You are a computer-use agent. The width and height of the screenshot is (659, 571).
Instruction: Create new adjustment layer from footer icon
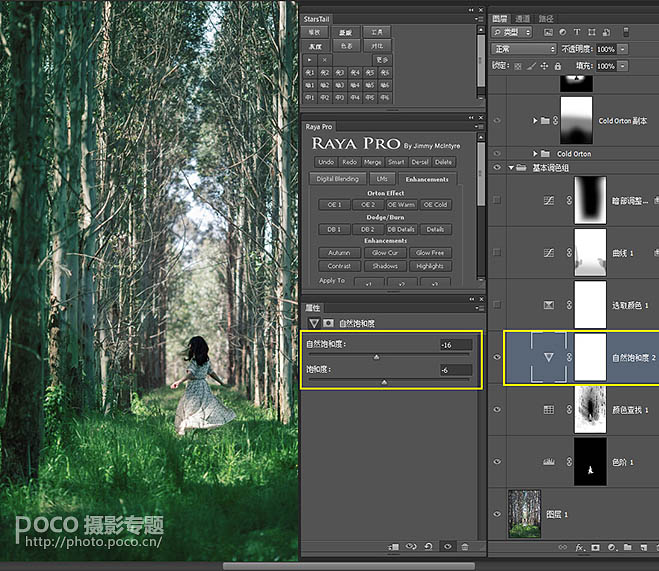pos(612,547)
